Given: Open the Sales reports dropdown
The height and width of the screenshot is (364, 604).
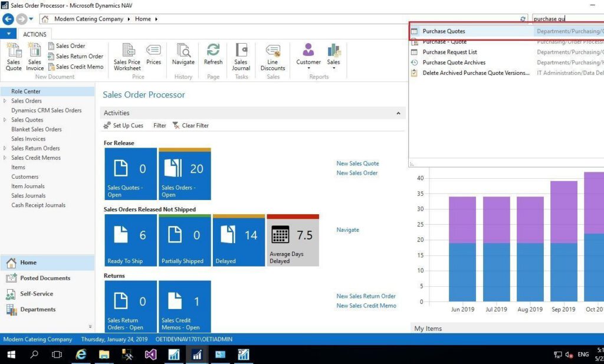Looking at the screenshot, I should pos(334,57).
